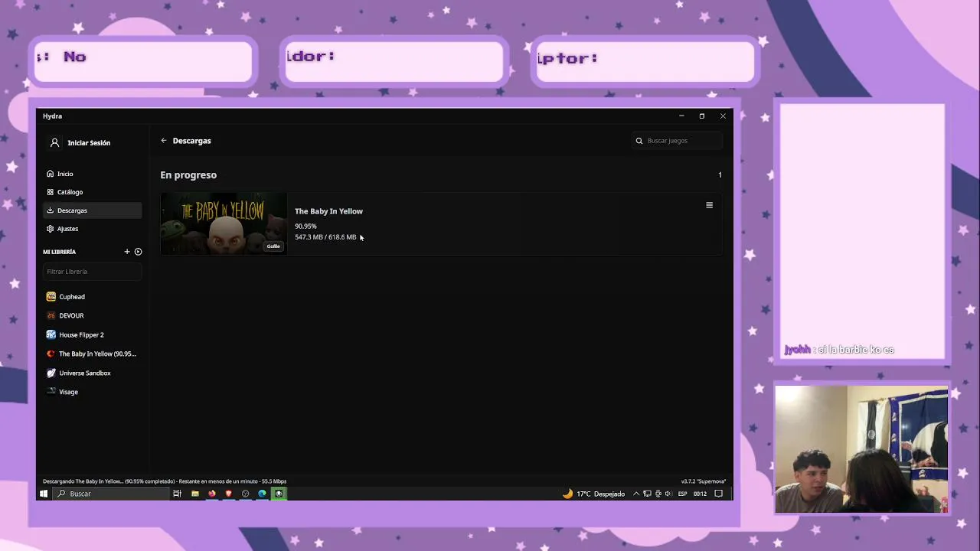Click the v3.7.2 Supernova version label
The width and height of the screenshot is (980, 551).
click(x=704, y=481)
